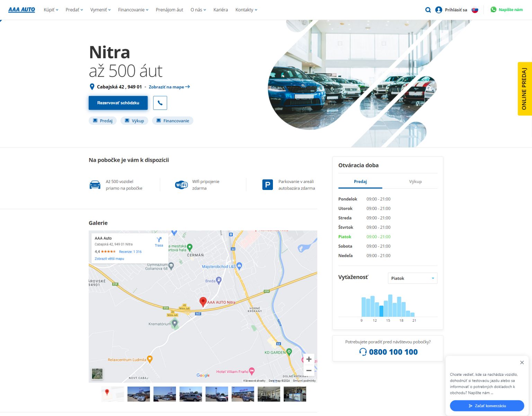Screen dimensions: 532x416
Task: Zoom out on the map
Action: tap(309, 370)
